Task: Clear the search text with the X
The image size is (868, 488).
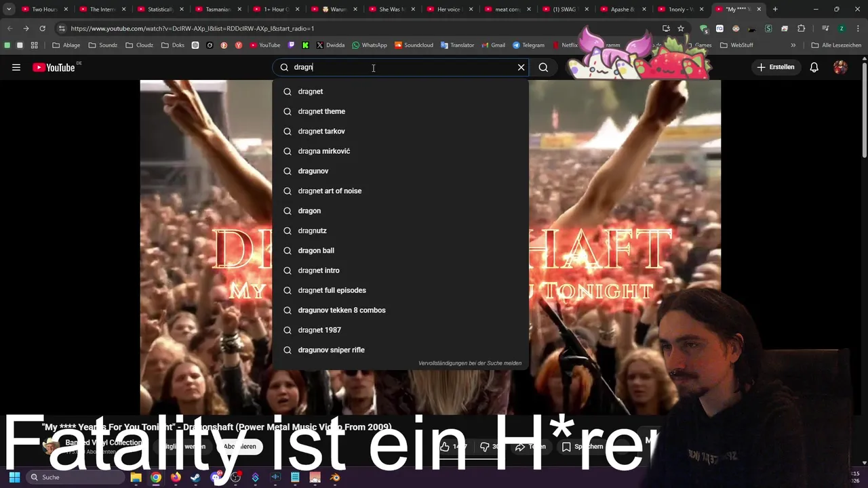Action: point(521,67)
